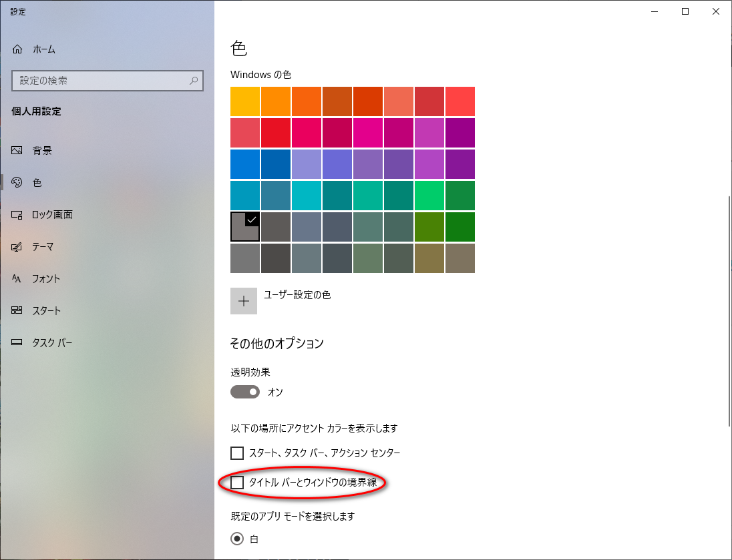This screenshot has width=732, height=560.
Task: Click the Home icon in sidebar
Action: 17,49
